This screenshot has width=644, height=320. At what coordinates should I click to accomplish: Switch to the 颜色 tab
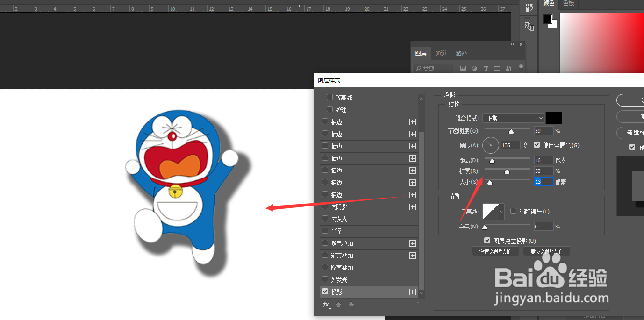coord(549,3)
